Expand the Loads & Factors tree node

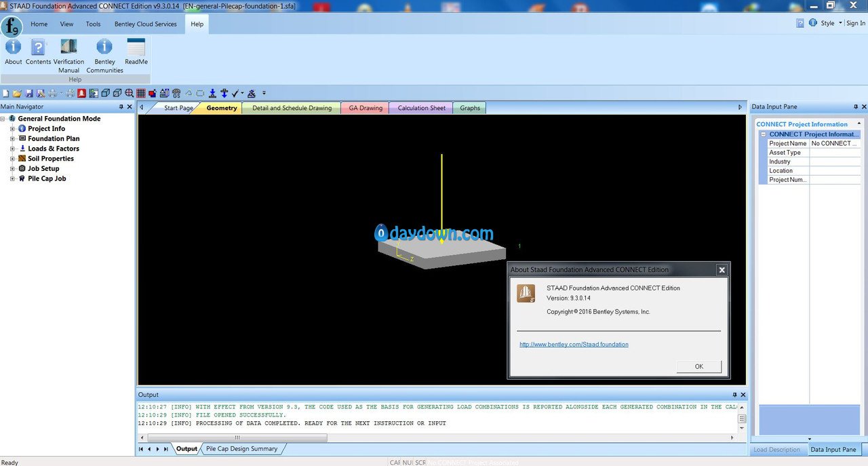pyautogui.click(x=12, y=149)
